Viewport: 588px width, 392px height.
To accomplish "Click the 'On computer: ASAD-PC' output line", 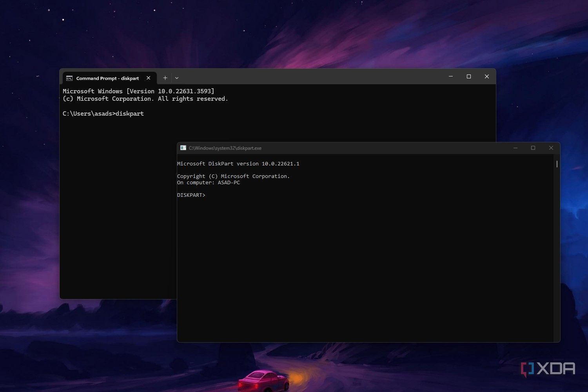I will click(x=208, y=183).
